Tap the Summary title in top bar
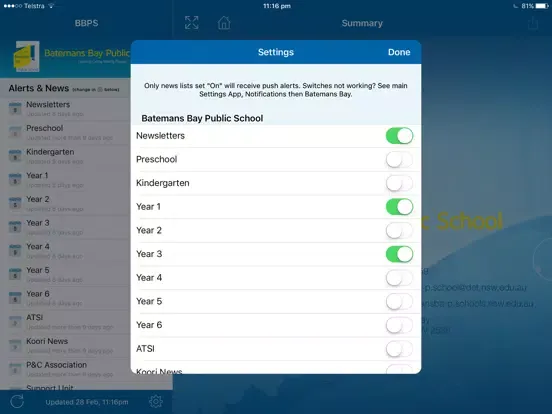 point(362,23)
